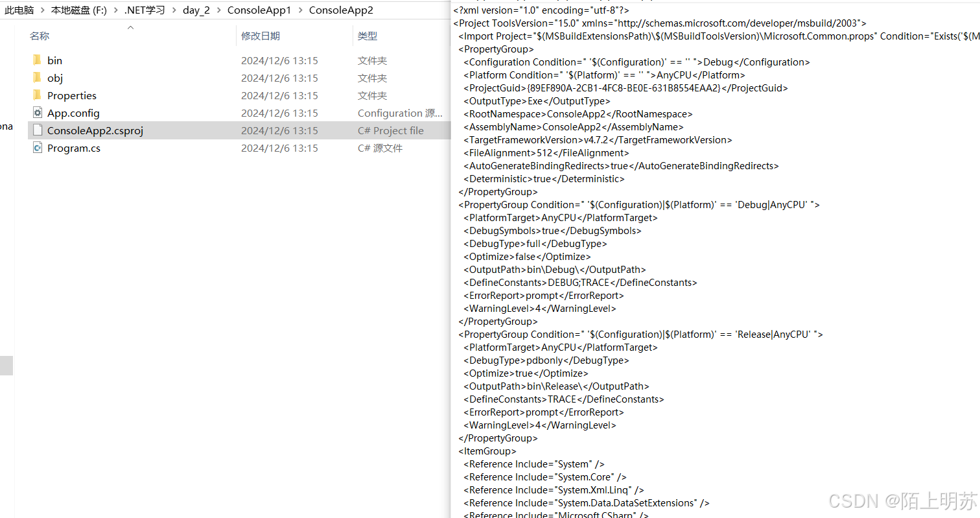980x518 pixels.
Task: Select the bin folder icon
Action: 37,60
